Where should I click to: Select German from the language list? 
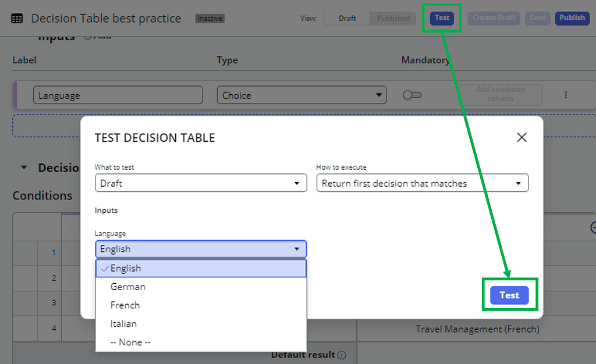[x=201, y=287]
